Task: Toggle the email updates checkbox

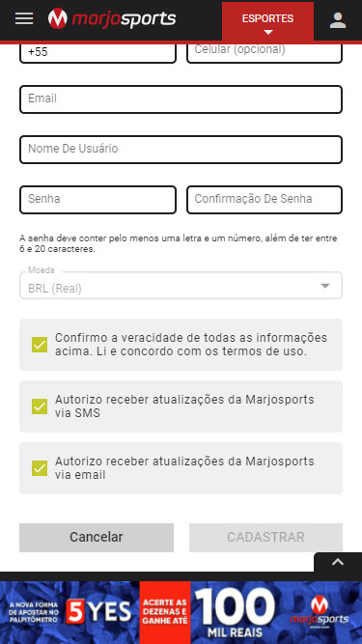Action: point(40,468)
